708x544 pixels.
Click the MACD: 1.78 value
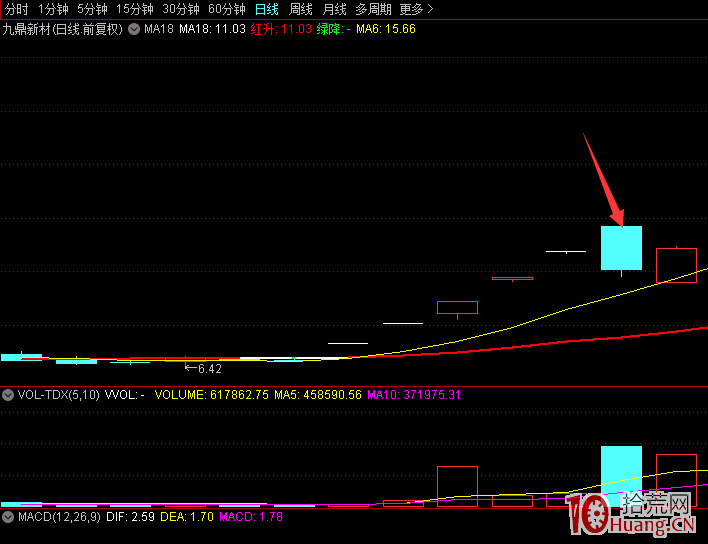click(251, 517)
